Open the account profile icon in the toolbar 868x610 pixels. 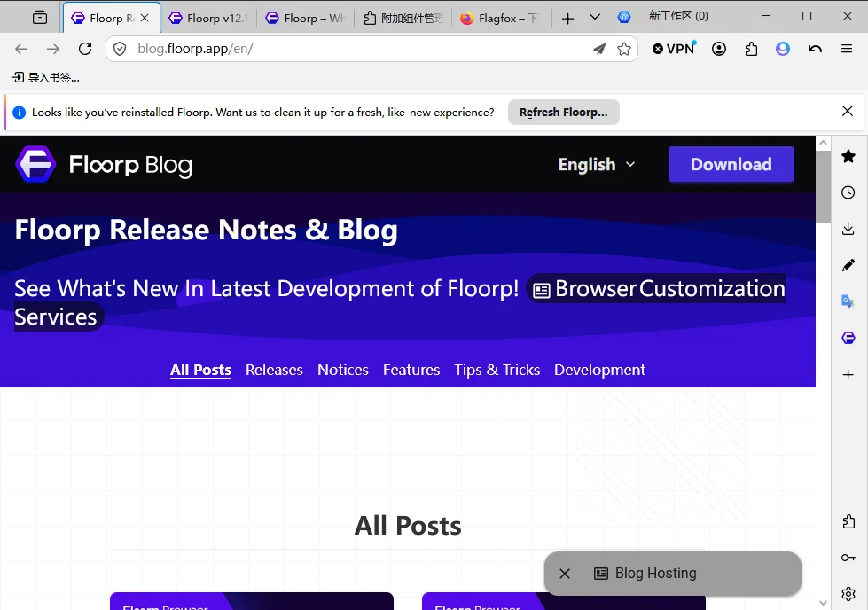click(x=719, y=50)
